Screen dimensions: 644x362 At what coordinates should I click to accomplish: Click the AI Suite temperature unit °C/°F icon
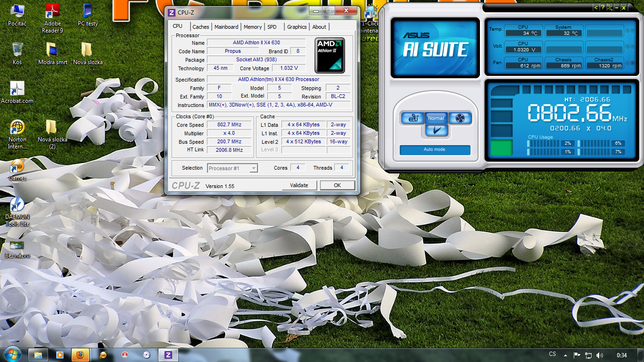610,7
